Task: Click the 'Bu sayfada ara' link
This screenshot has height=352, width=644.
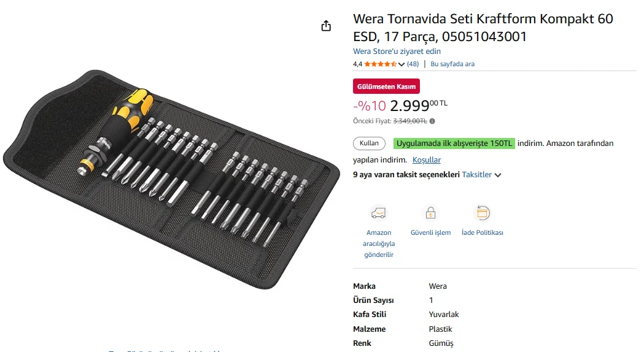Action: point(452,64)
